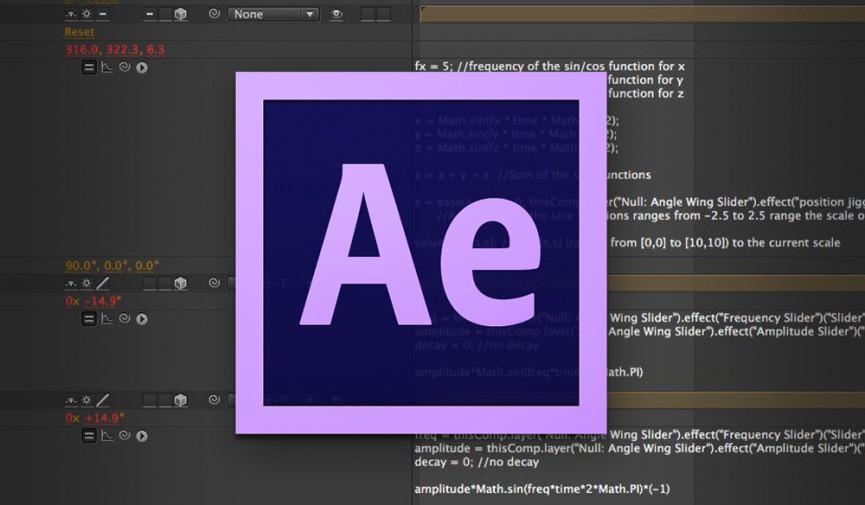Click "ranges from -2.5 to 2.5" comment line
Screen dimensions: 865x505
[735, 216]
